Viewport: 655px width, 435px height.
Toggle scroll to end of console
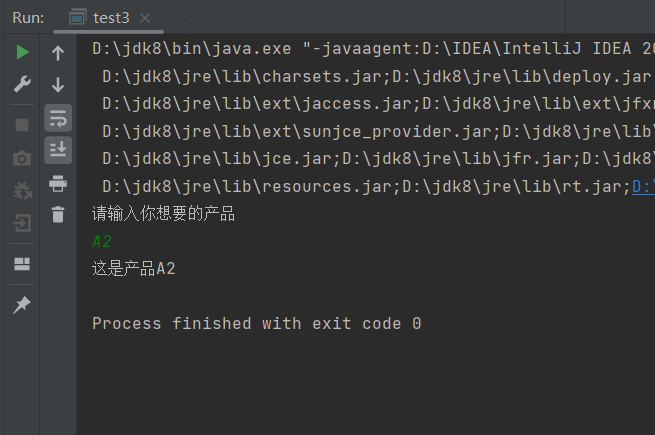click(58, 150)
